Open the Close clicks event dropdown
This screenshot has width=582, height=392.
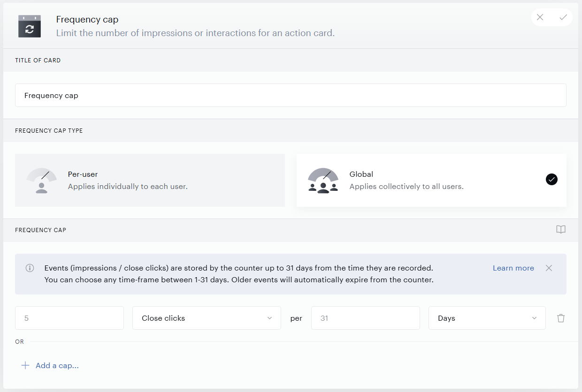207,318
